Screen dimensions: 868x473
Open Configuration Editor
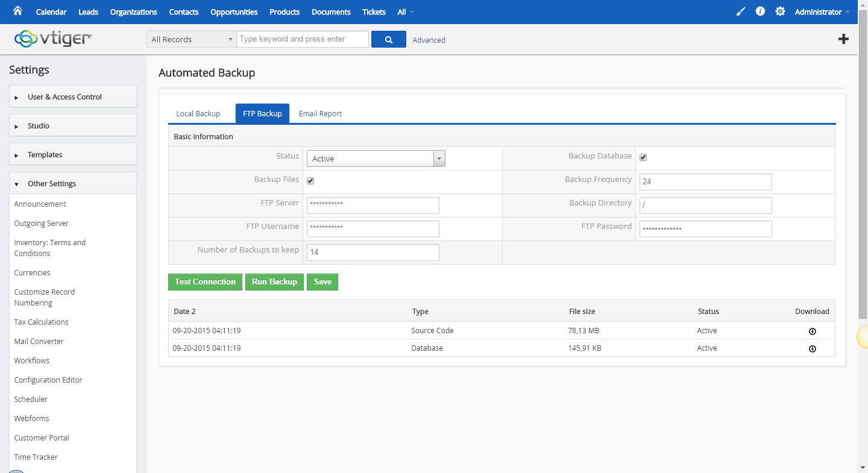pyautogui.click(x=48, y=380)
